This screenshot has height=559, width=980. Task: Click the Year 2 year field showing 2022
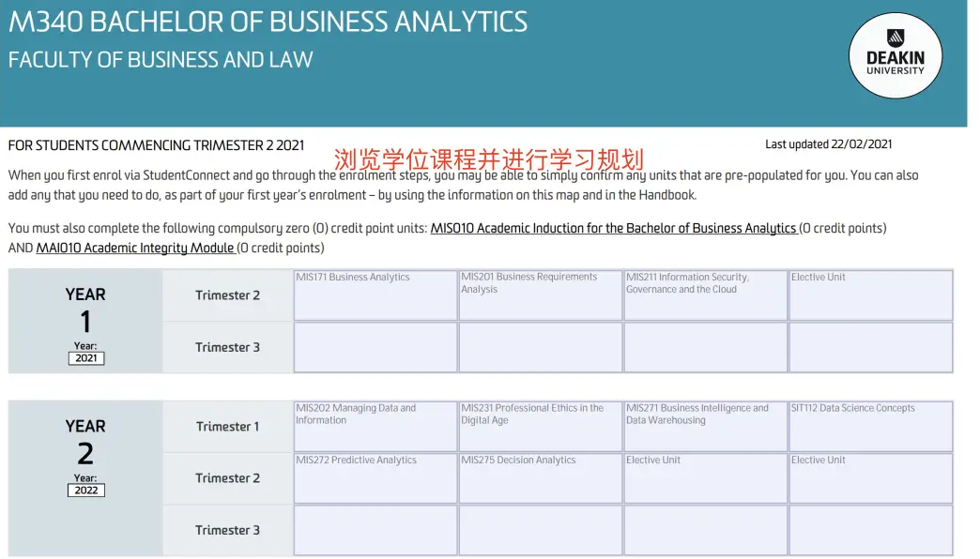tap(86, 491)
